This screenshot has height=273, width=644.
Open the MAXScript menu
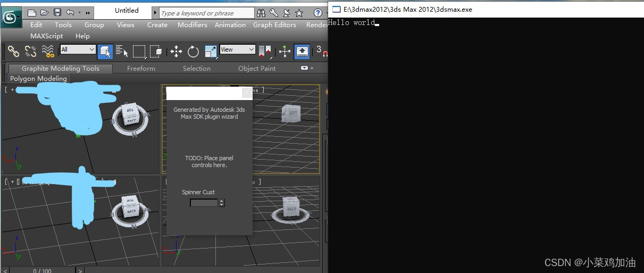(x=46, y=36)
